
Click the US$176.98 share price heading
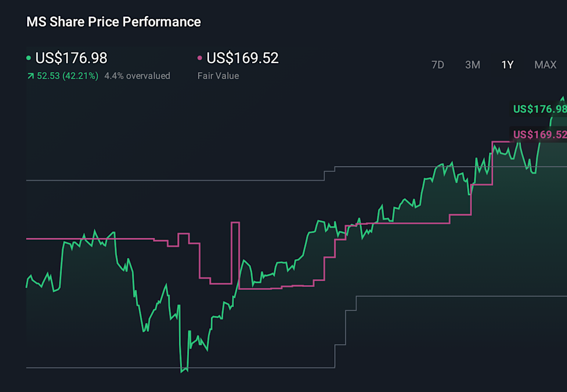[x=71, y=58]
